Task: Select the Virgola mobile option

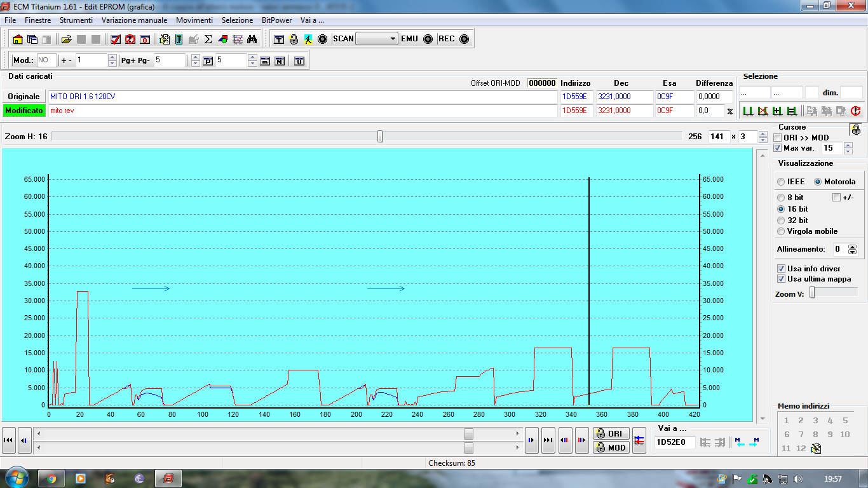Action: point(781,231)
